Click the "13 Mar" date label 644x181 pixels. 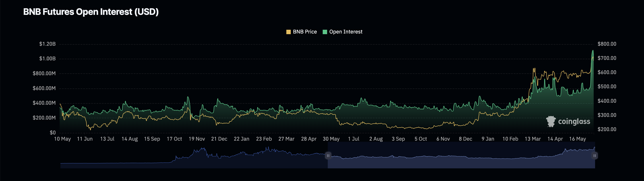pyautogui.click(x=533, y=139)
